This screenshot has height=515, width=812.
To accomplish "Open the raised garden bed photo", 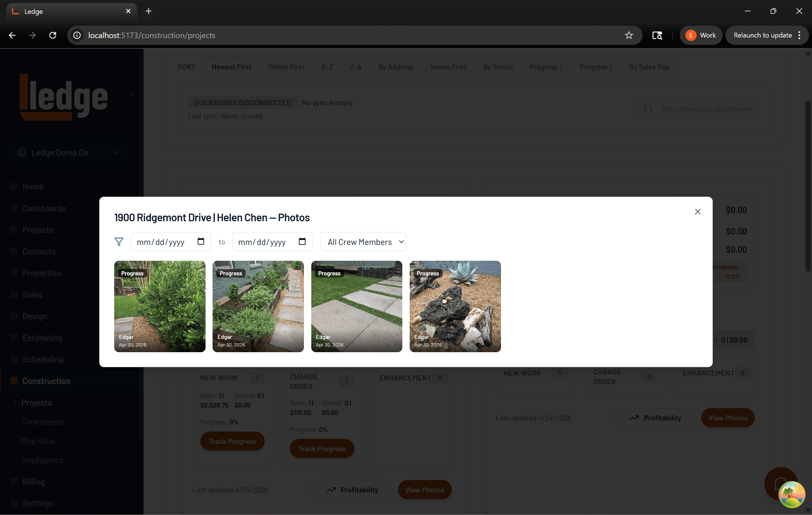I will [258, 306].
